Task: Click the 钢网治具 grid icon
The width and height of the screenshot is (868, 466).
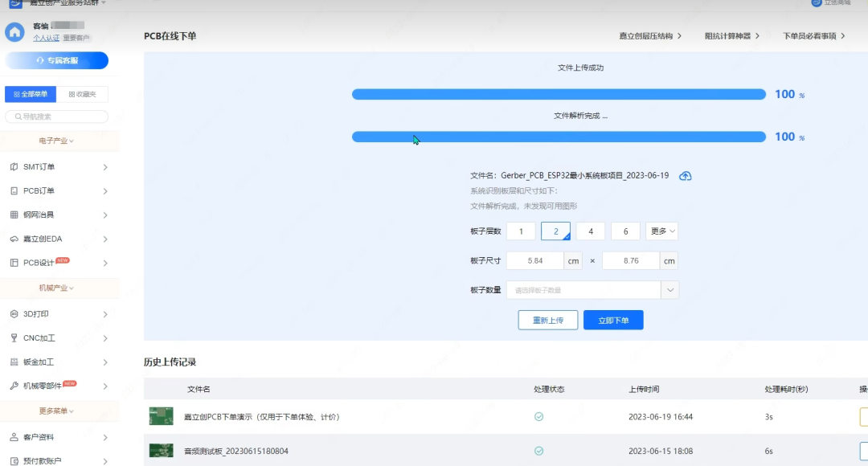Action: pyautogui.click(x=14, y=215)
